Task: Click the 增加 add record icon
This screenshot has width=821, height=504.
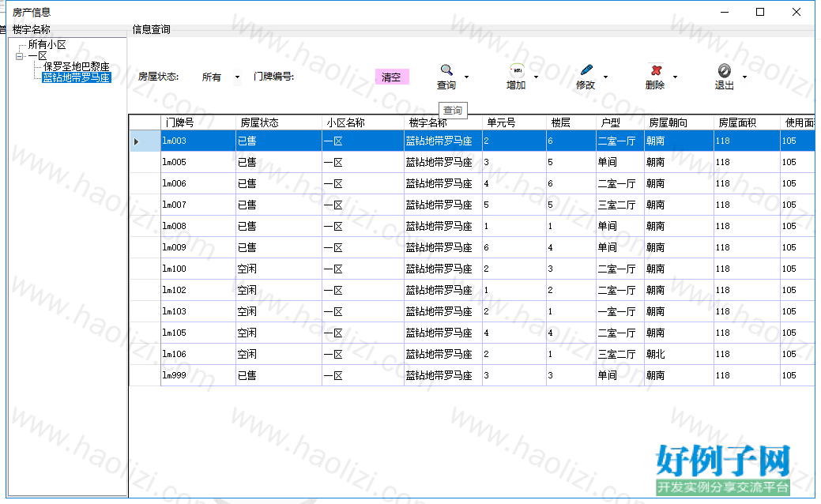Action: tap(516, 70)
